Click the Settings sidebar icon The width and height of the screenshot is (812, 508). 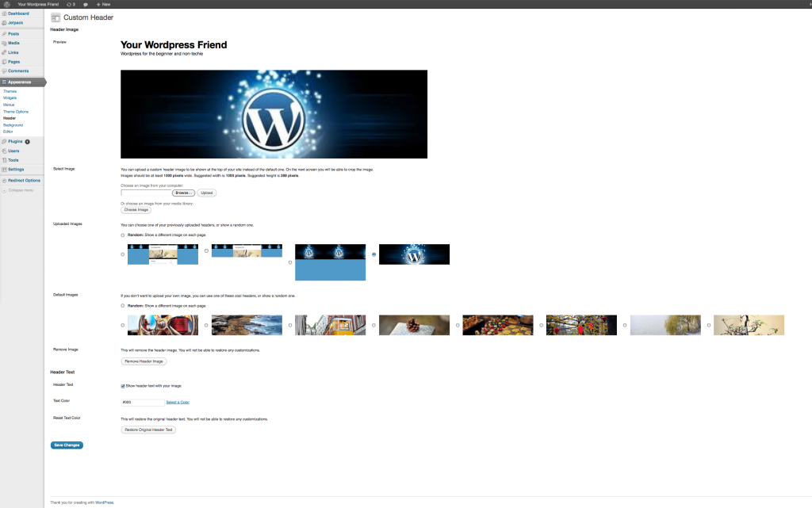coord(4,170)
